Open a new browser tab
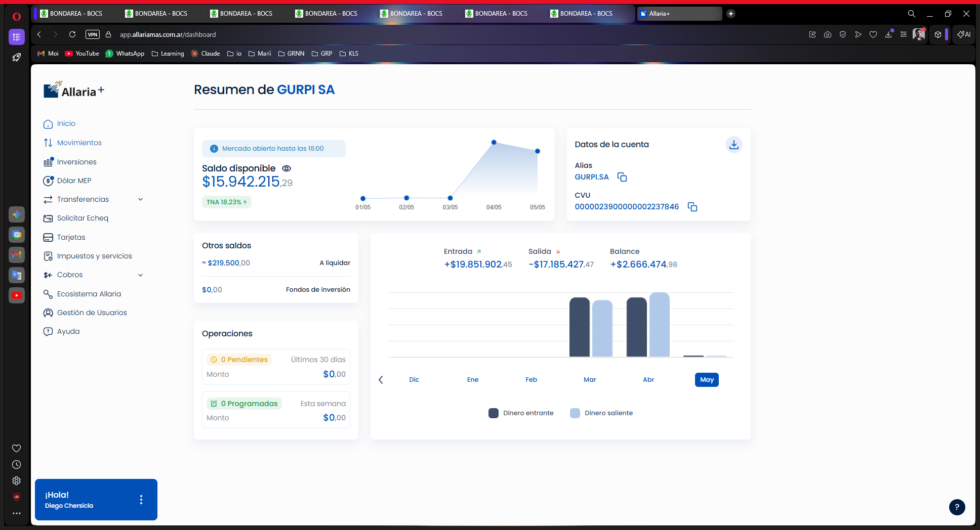This screenshot has height=530, width=980. 731,14
